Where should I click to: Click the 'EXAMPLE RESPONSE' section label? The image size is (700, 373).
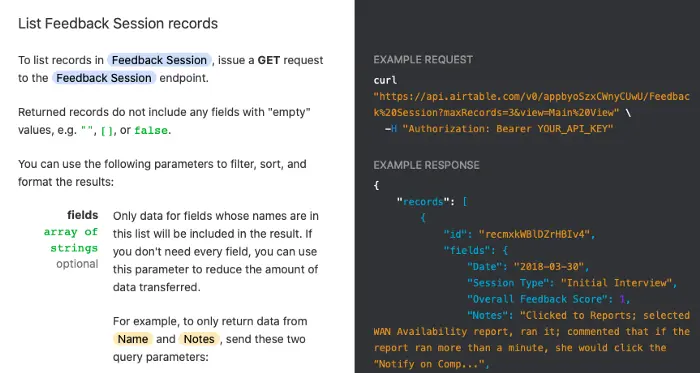(426, 166)
